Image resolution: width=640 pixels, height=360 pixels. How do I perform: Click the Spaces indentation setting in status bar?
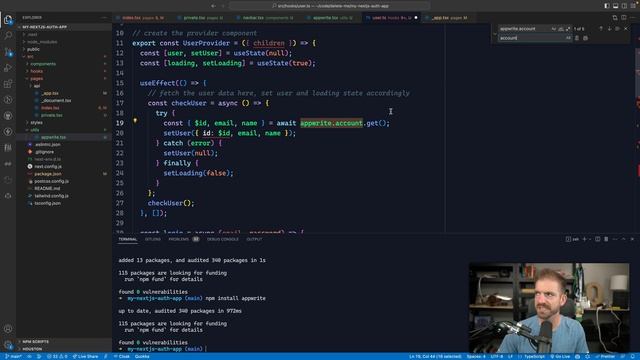476,356
